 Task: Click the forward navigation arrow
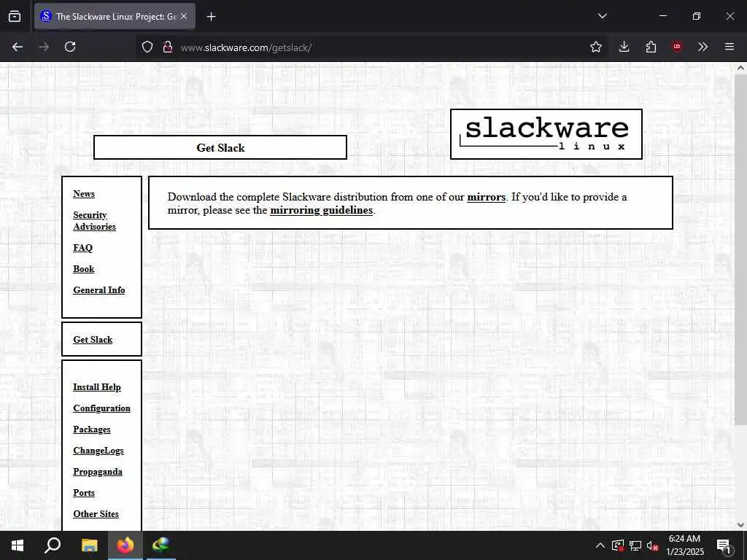coord(44,47)
